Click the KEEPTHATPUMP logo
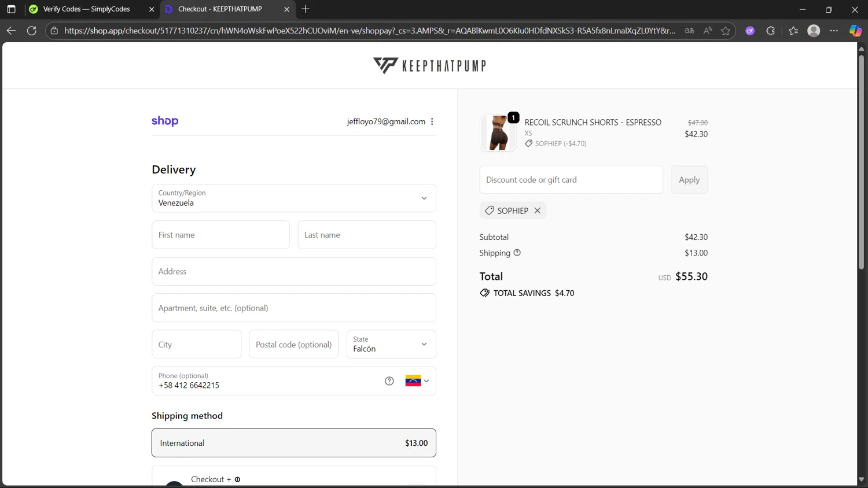Screen dimensions: 868x488 pos(429,65)
